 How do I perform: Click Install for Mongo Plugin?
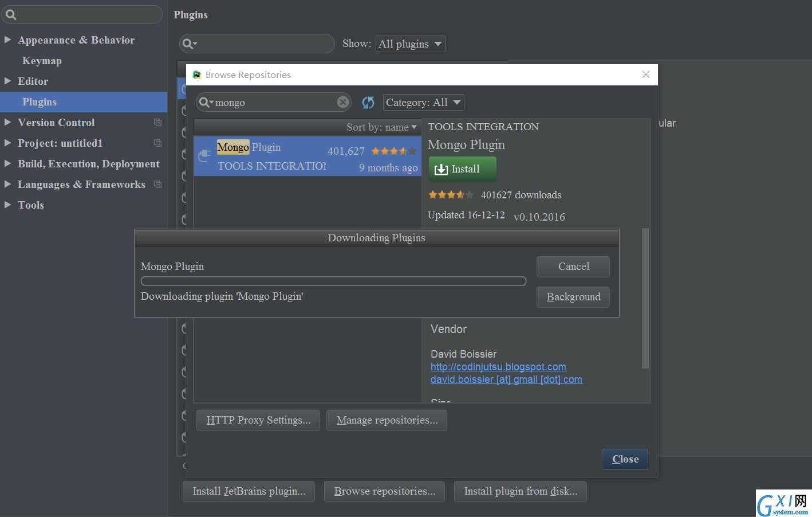[463, 169]
